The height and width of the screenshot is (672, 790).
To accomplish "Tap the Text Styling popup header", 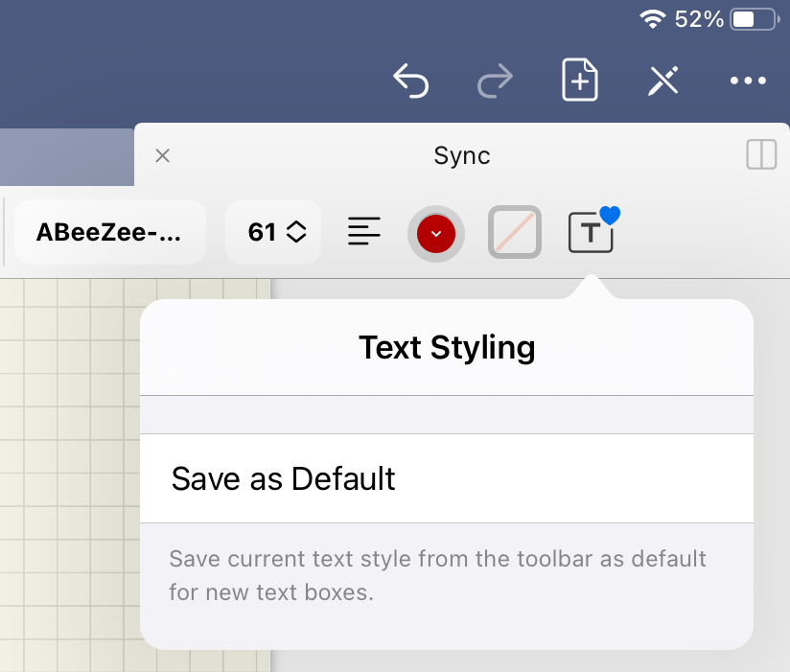I will point(447,347).
